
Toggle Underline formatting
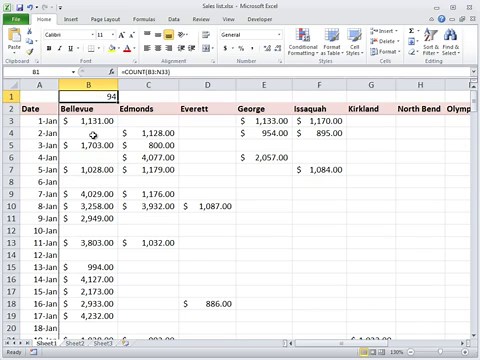tap(70, 48)
